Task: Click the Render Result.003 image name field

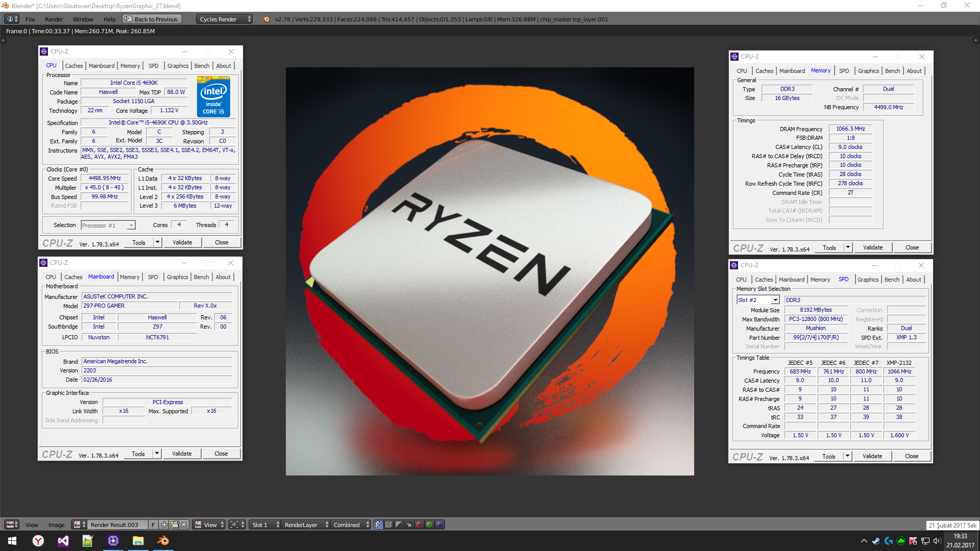Action: click(118, 524)
